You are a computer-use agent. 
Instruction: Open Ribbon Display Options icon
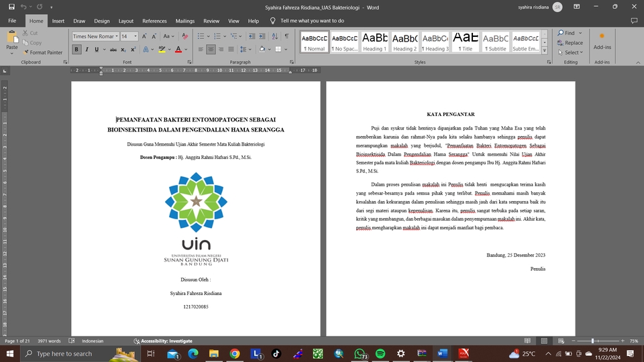tap(577, 7)
